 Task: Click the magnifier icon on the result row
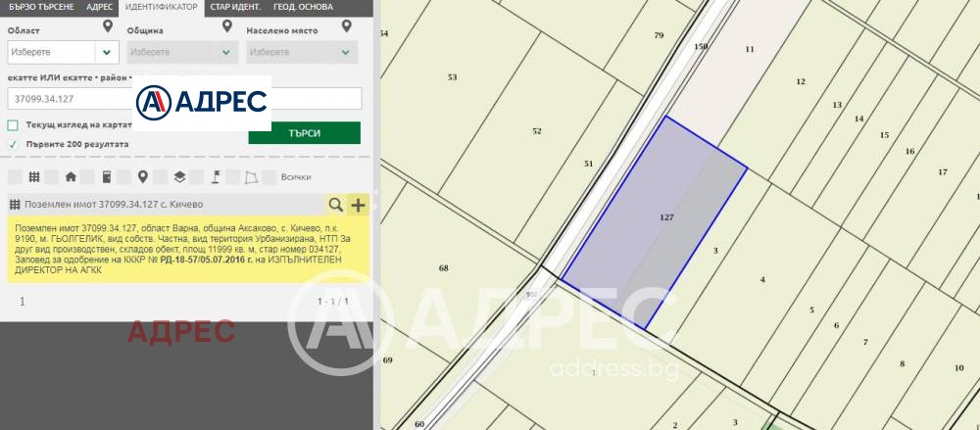335,205
